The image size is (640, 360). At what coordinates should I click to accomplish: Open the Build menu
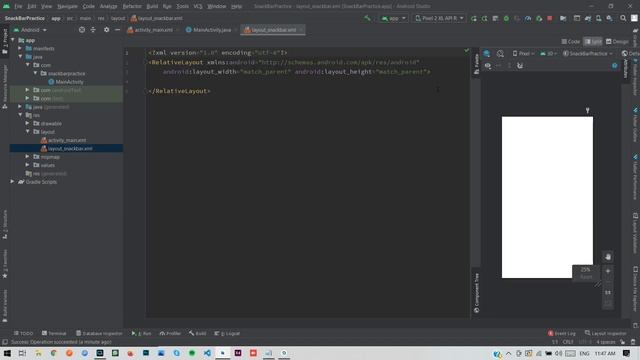click(x=152, y=6)
